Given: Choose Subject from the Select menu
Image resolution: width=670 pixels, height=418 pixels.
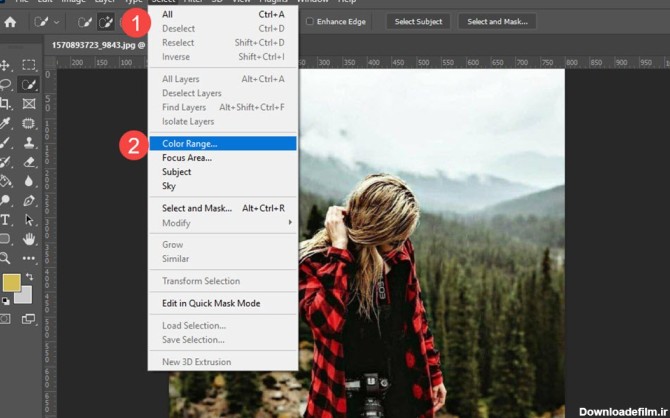Looking at the screenshot, I should click(x=223, y=172).
